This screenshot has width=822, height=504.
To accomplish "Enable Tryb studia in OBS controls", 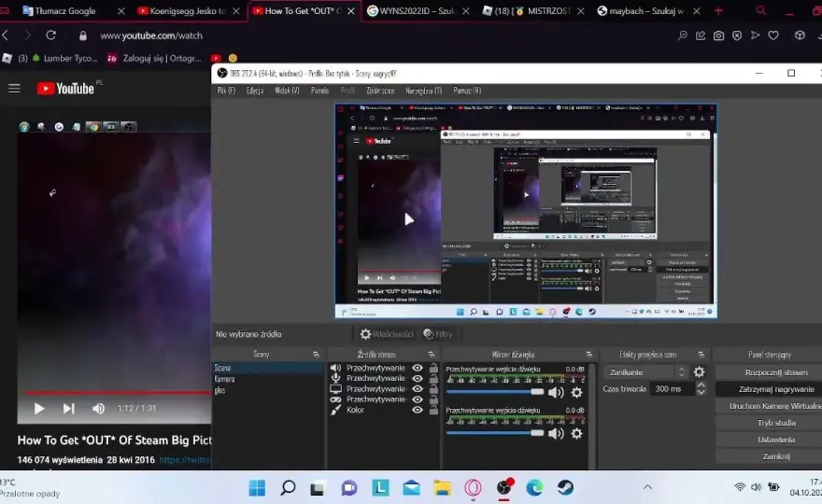I will tap(776, 423).
